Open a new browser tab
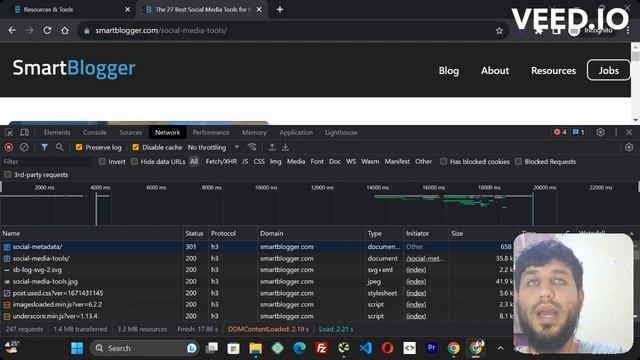640x360 pixels. tap(280, 9)
